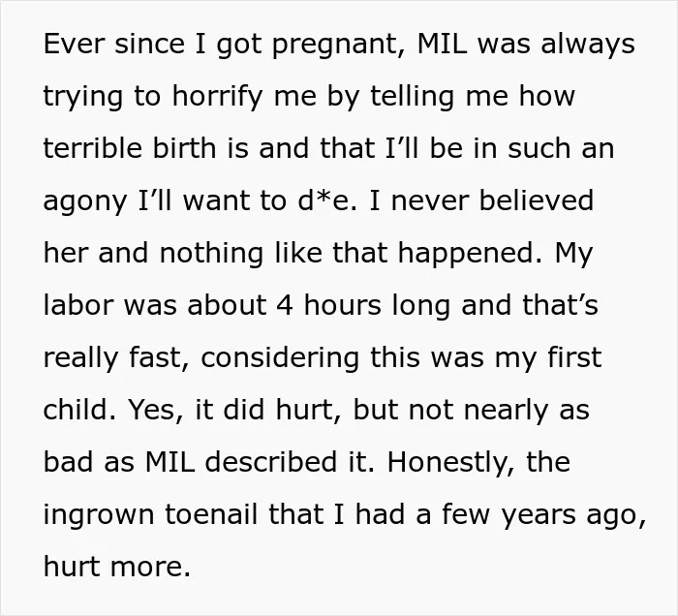Click the word "considering" in the paragraph
Viewport: 678px width, 616px height.
[280, 358]
